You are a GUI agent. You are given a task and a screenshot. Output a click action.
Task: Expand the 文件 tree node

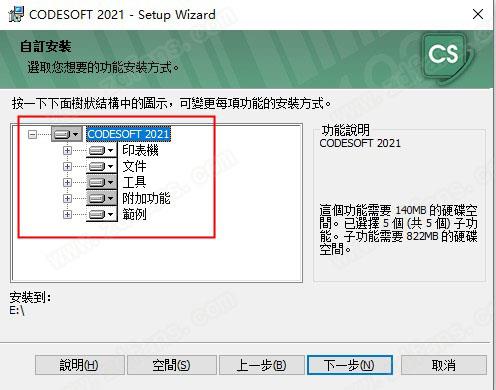coord(67,166)
